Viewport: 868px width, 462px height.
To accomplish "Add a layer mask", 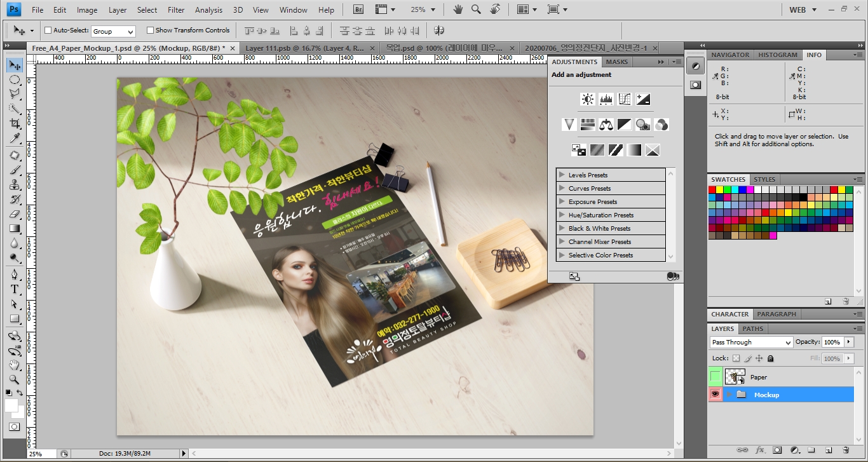I will [x=777, y=450].
